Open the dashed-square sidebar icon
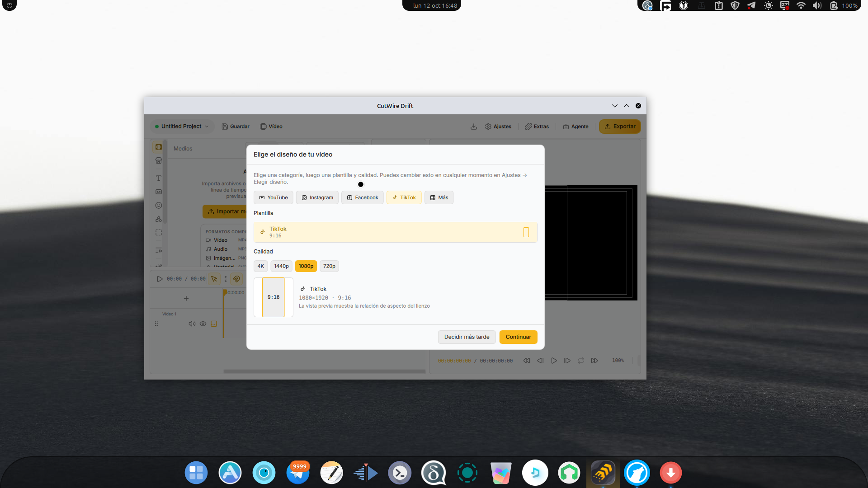 click(x=159, y=232)
